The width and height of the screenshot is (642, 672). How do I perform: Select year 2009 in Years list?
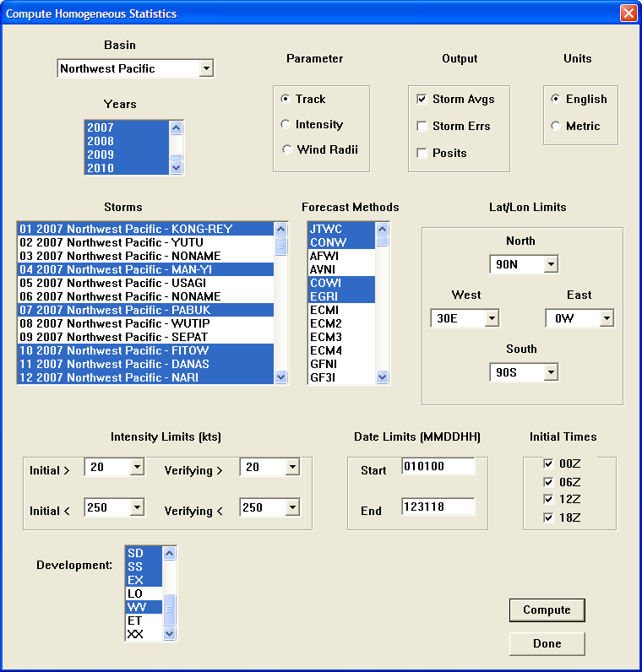tap(127, 154)
